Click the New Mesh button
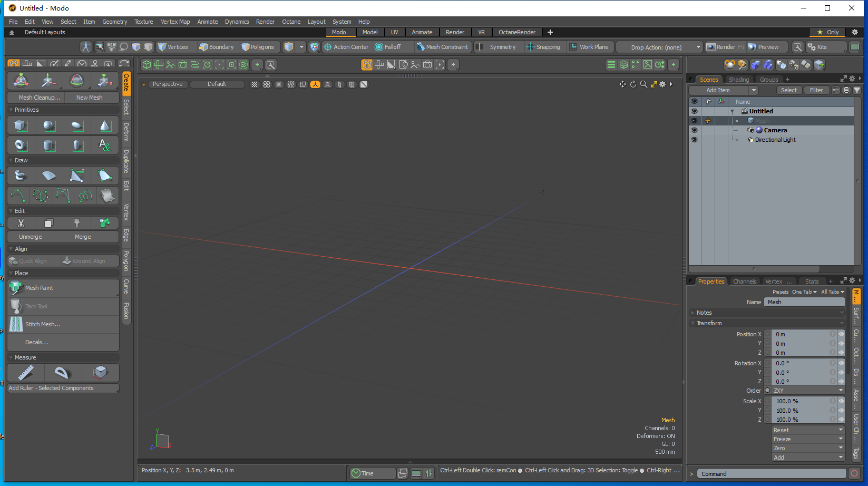Screen dimensions: 868x486 click(x=90, y=97)
